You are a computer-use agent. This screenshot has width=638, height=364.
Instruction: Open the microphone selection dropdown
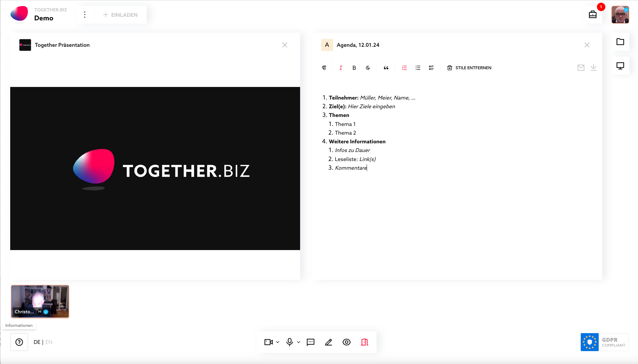(298, 342)
